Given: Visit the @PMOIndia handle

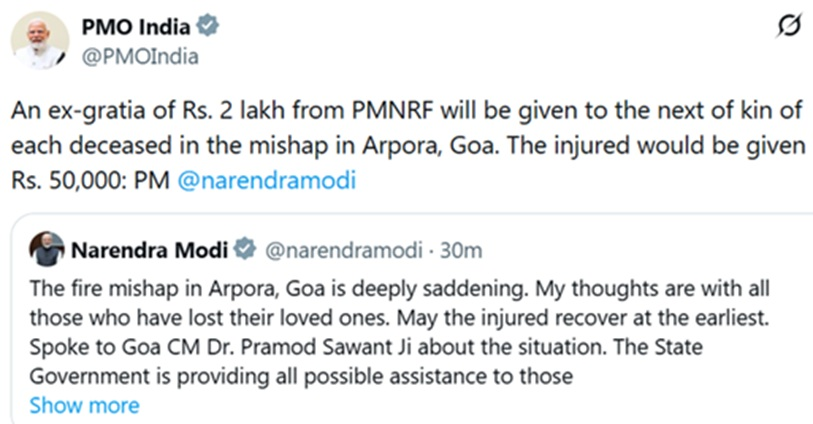Looking at the screenshot, I should pyautogui.click(x=139, y=56).
